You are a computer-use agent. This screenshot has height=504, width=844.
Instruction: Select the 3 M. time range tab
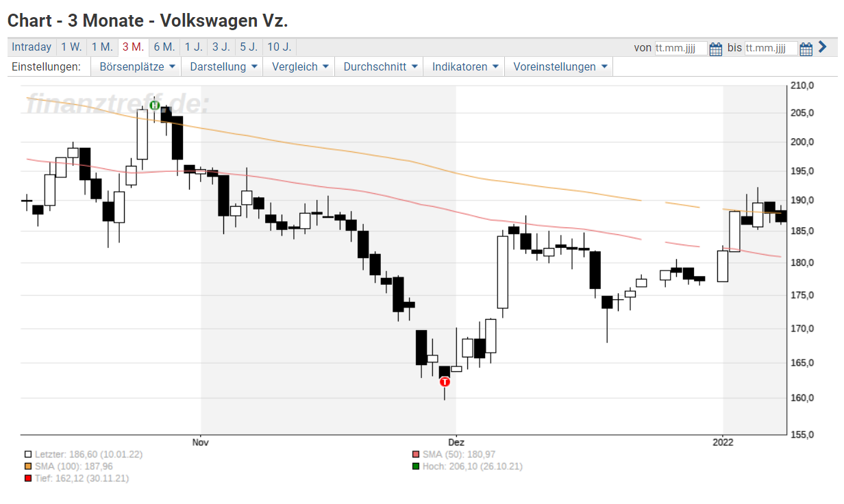[133, 47]
